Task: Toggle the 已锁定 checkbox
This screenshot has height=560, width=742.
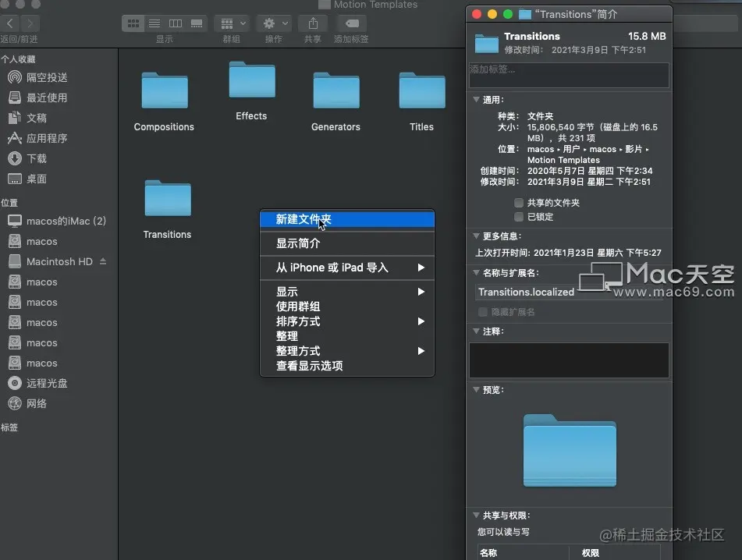Action: (519, 217)
